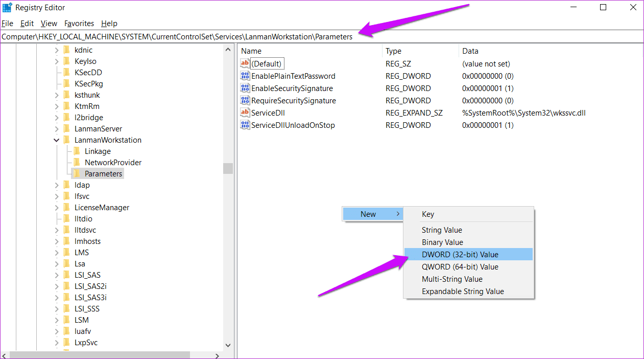The height and width of the screenshot is (359, 644).
Task: Select the (Default) string value icon
Action: (245, 63)
